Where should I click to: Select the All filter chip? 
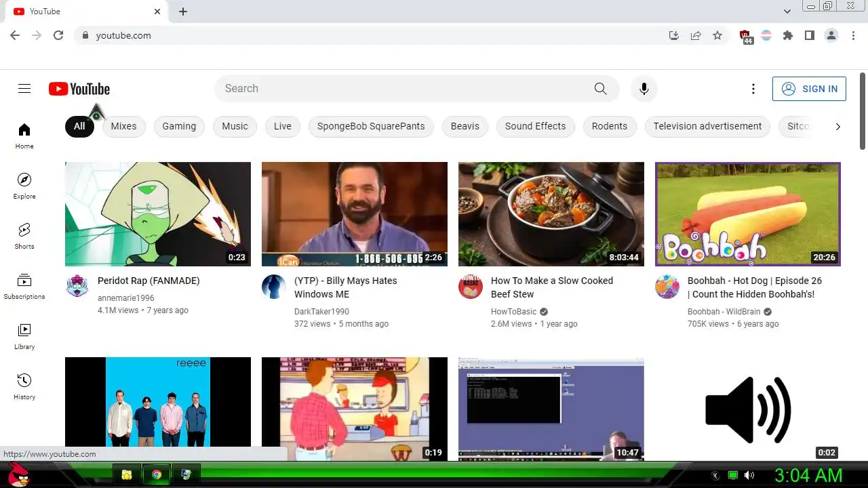(79, 126)
